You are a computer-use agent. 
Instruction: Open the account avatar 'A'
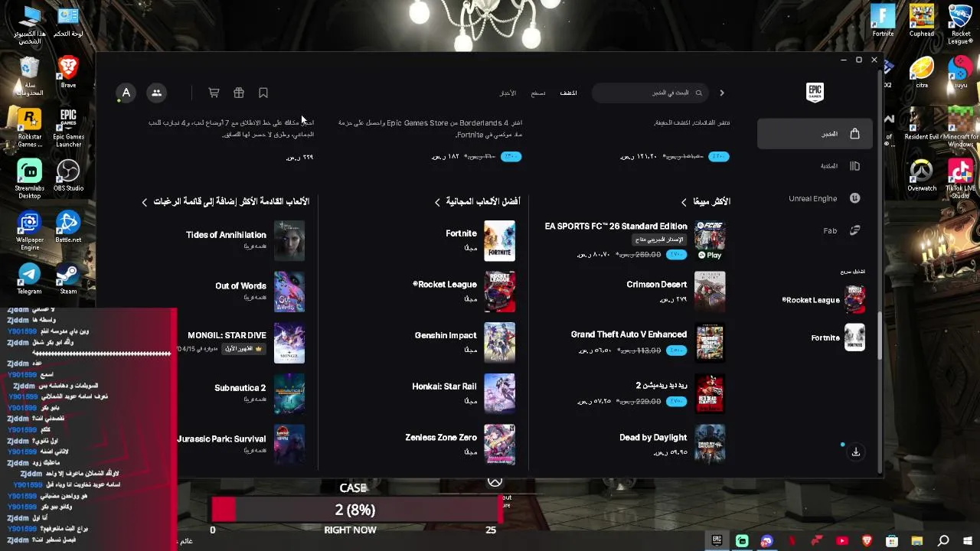tap(126, 93)
